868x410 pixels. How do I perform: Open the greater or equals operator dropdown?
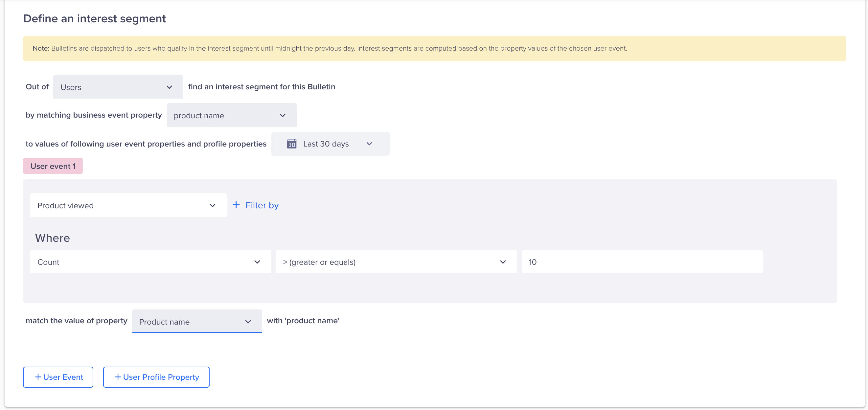396,262
